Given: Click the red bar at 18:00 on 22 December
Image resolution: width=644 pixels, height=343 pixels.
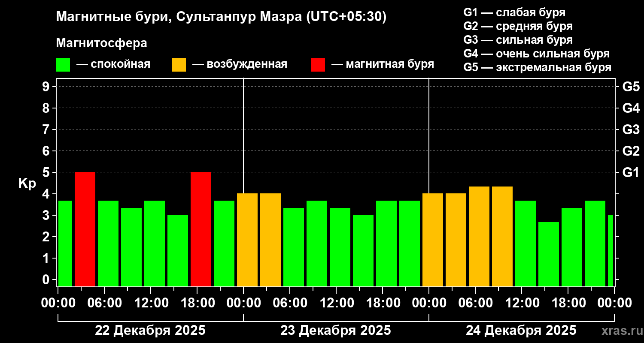Looking at the screenshot, I should [201, 229].
